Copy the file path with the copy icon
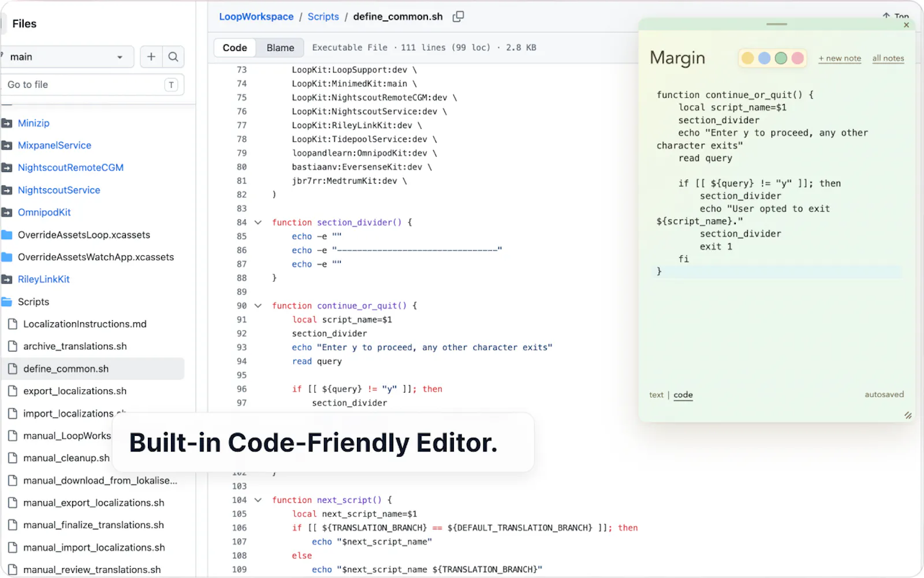The width and height of the screenshot is (924, 578). click(458, 17)
